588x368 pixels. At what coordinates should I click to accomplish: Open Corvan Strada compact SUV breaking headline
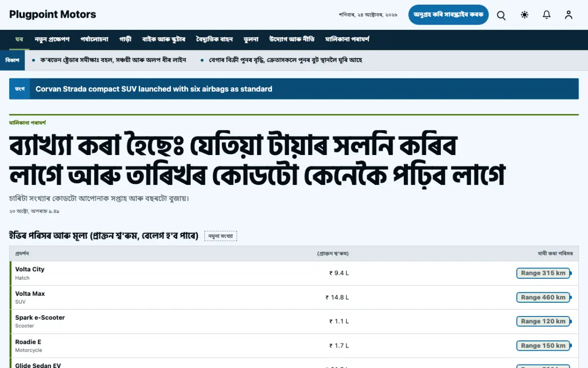pos(154,89)
